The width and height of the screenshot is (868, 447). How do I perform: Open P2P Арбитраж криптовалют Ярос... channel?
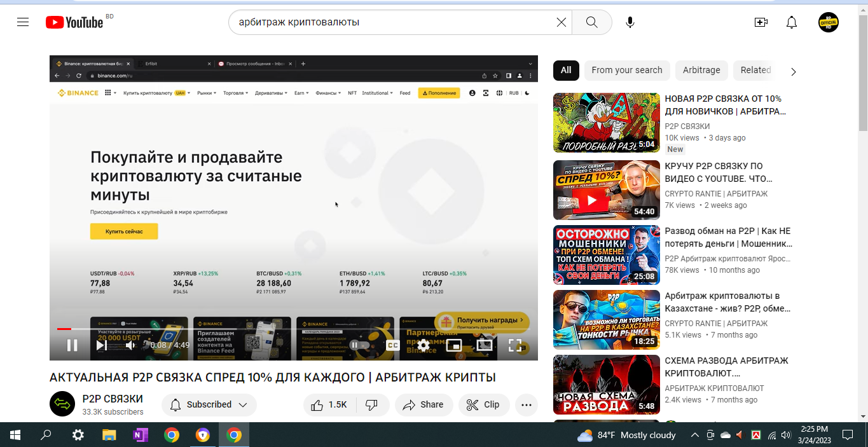[x=728, y=258]
